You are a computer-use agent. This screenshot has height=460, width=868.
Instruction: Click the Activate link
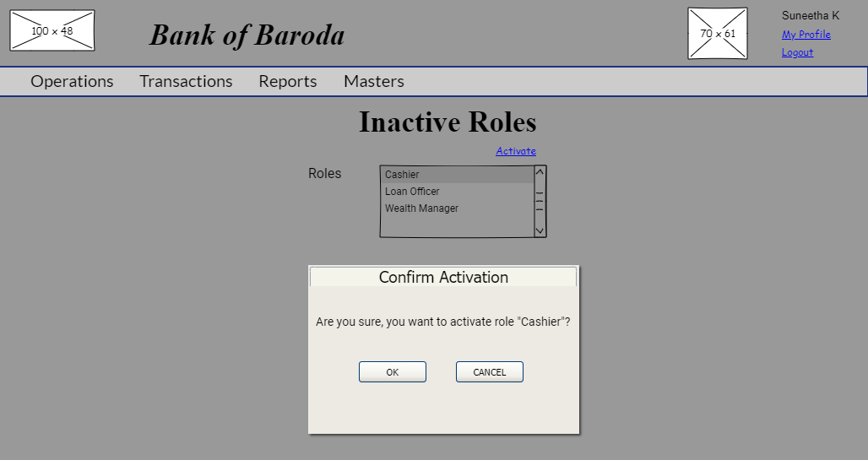click(516, 151)
